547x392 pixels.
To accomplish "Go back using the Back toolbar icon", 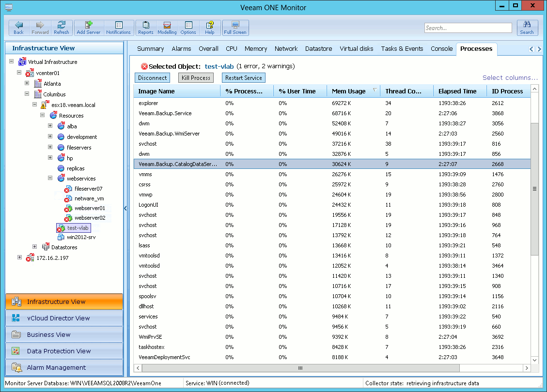I will (18, 28).
